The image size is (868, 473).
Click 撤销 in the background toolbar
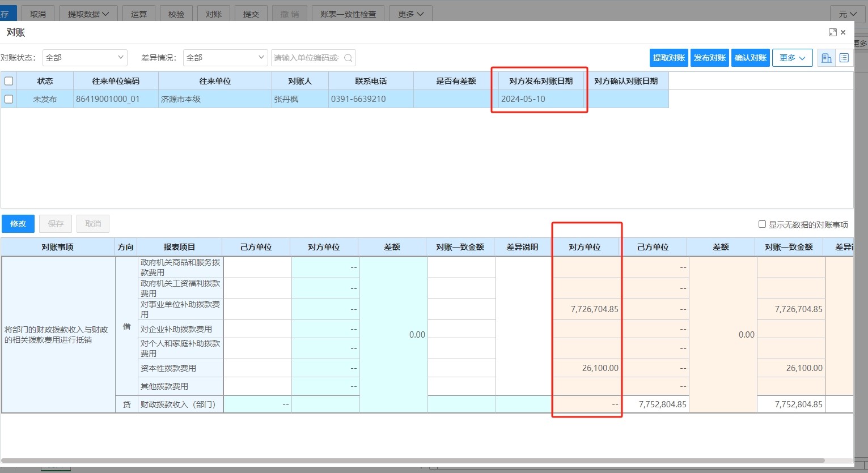pyautogui.click(x=290, y=14)
